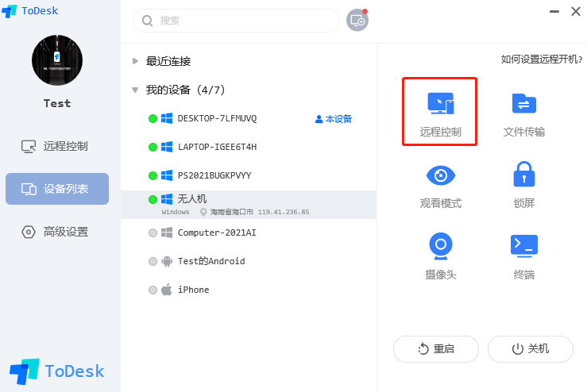This screenshot has width=587, height=392.
Task: Open the 如何设置远程开机? help link
Action: (542, 59)
